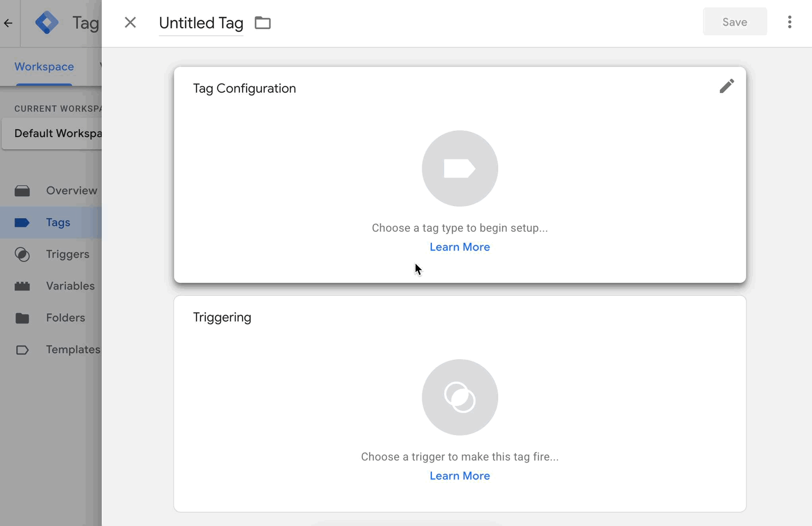Image resolution: width=812 pixels, height=526 pixels.
Task: Open Learn More link under Triggering
Action: (460, 476)
